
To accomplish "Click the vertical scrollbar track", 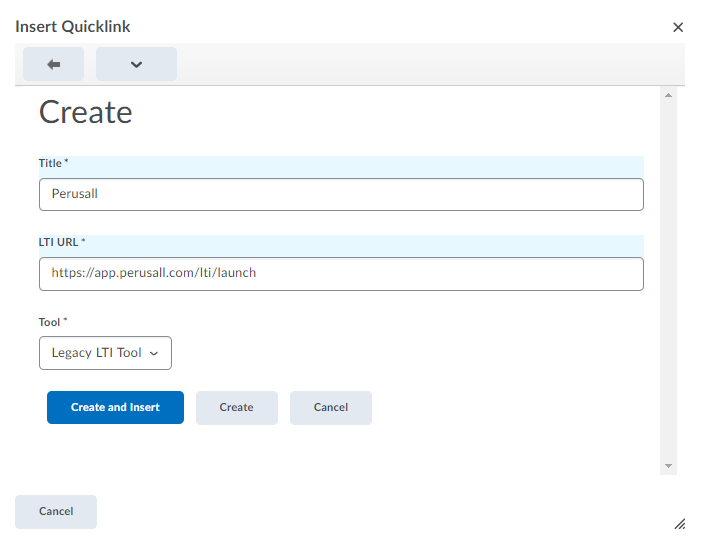I will pyautogui.click(x=669, y=280).
